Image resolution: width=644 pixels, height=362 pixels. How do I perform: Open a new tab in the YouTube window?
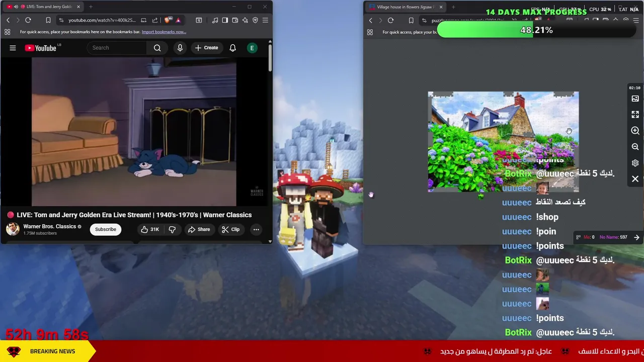click(91, 7)
